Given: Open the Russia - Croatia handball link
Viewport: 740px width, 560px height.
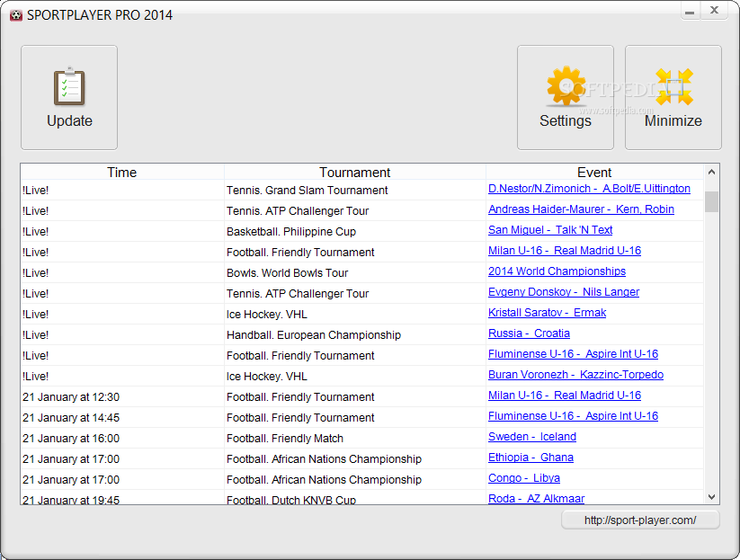Looking at the screenshot, I should tap(529, 333).
